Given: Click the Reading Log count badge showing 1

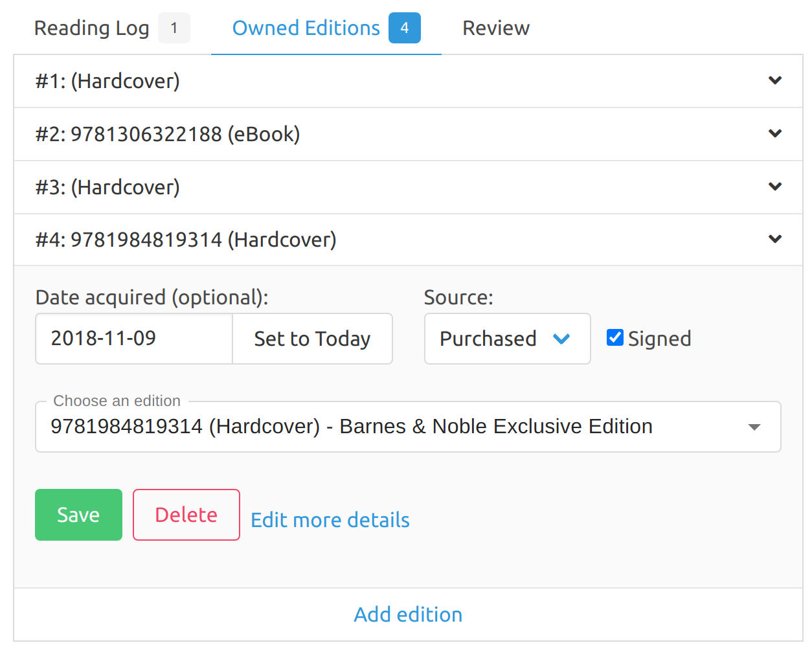Looking at the screenshot, I should (174, 28).
